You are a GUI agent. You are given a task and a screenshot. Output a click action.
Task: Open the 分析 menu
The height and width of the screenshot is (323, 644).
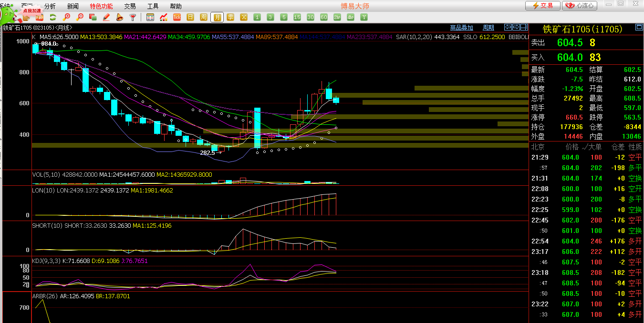click(50, 6)
